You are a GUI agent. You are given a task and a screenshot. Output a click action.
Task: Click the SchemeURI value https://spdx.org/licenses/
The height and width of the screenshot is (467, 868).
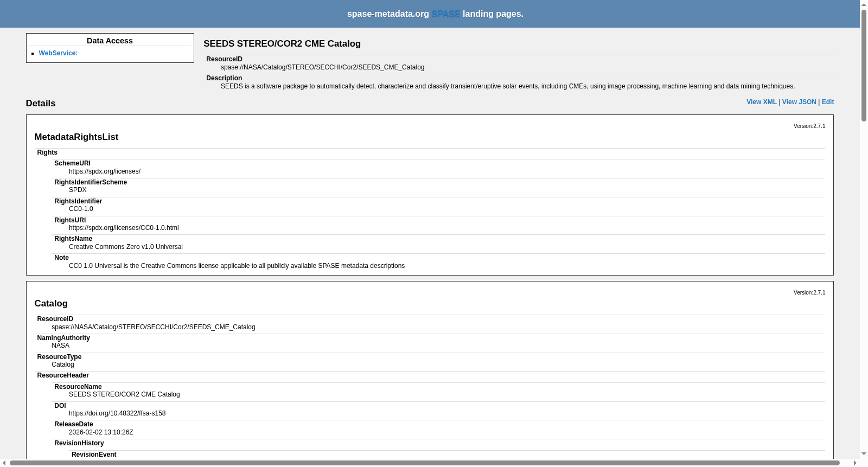[105, 171]
